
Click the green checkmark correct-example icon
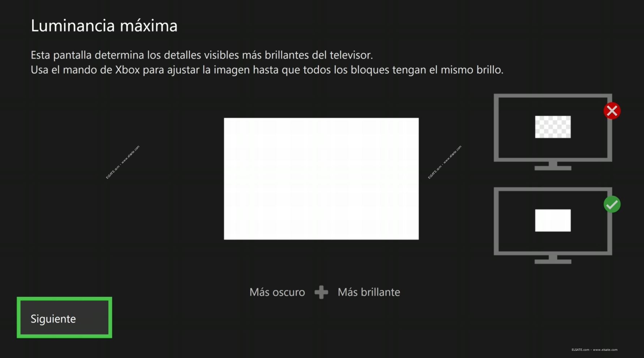612,204
